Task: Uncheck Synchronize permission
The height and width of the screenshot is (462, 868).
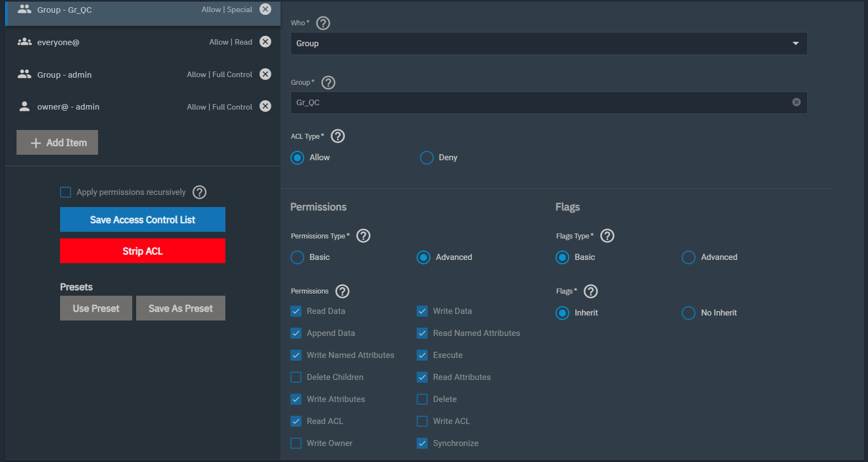Action: pyautogui.click(x=422, y=443)
